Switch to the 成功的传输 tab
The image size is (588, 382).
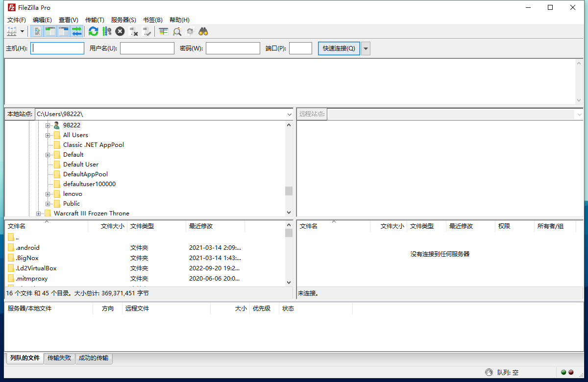94,358
